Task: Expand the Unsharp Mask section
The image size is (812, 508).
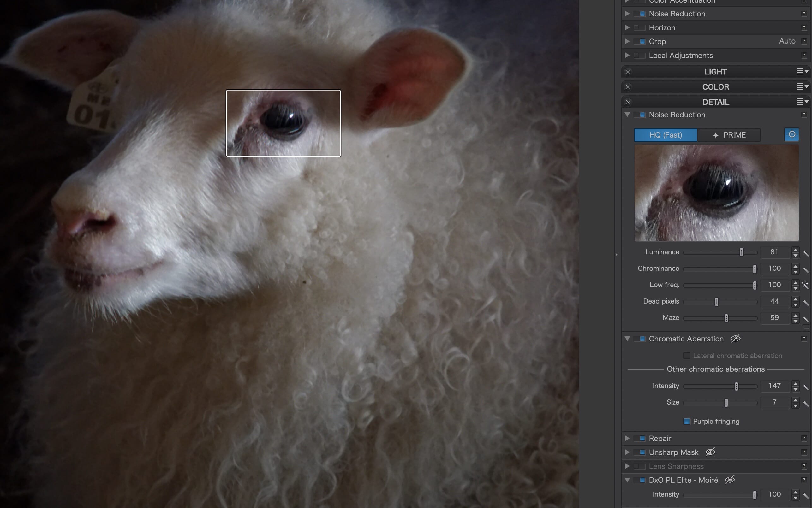Action: 627,452
